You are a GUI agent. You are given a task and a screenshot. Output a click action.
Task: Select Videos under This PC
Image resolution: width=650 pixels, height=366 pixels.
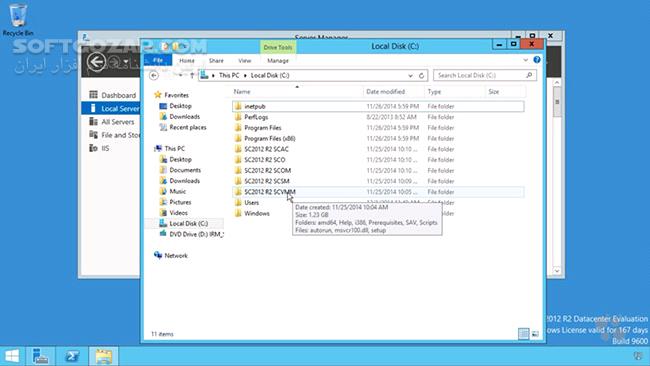tap(178, 213)
